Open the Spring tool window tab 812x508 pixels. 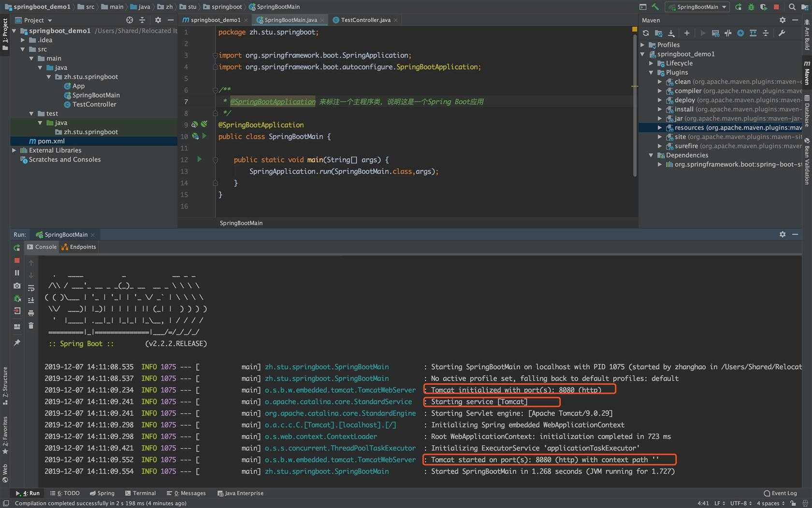coord(102,493)
